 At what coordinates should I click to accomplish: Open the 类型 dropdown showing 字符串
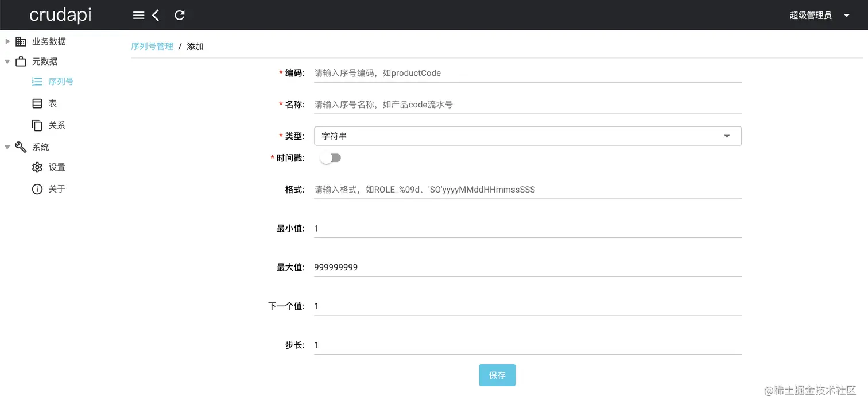point(528,136)
